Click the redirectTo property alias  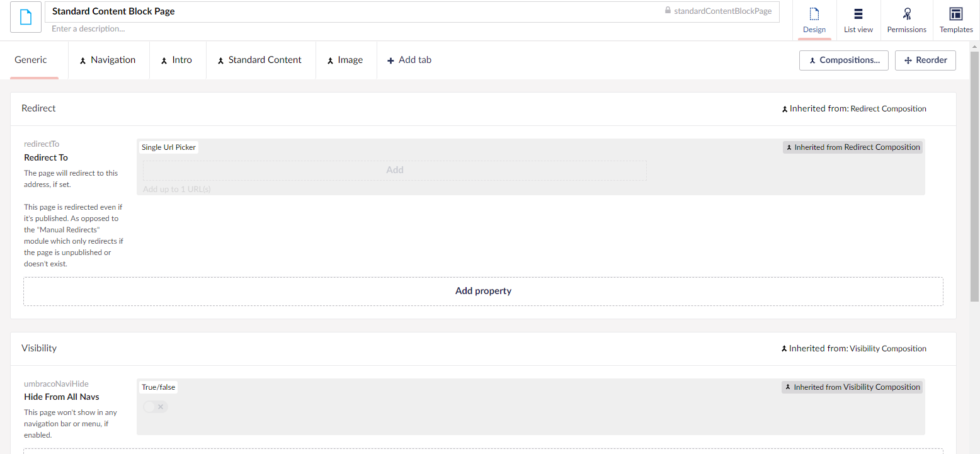click(42, 144)
